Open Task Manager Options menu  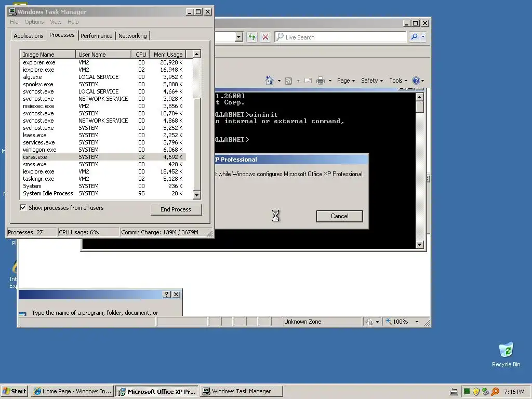click(x=34, y=22)
